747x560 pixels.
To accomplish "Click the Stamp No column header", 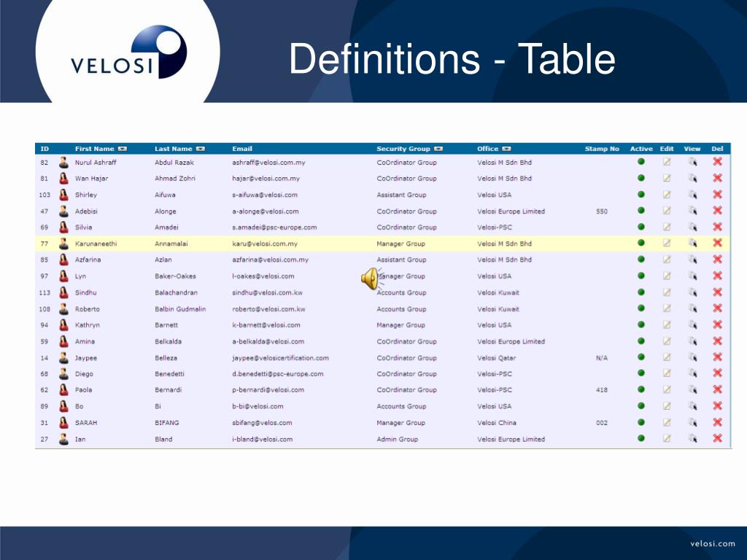I will click(x=602, y=149).
